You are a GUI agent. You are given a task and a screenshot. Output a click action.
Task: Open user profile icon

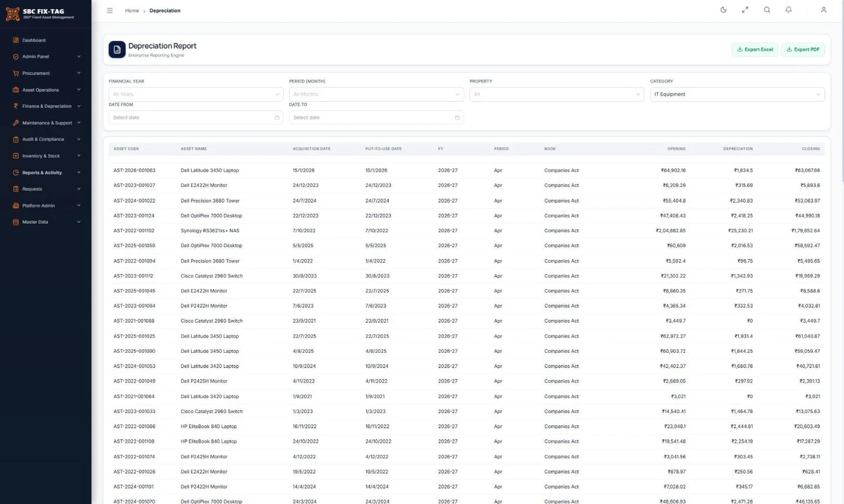(823, 10)
